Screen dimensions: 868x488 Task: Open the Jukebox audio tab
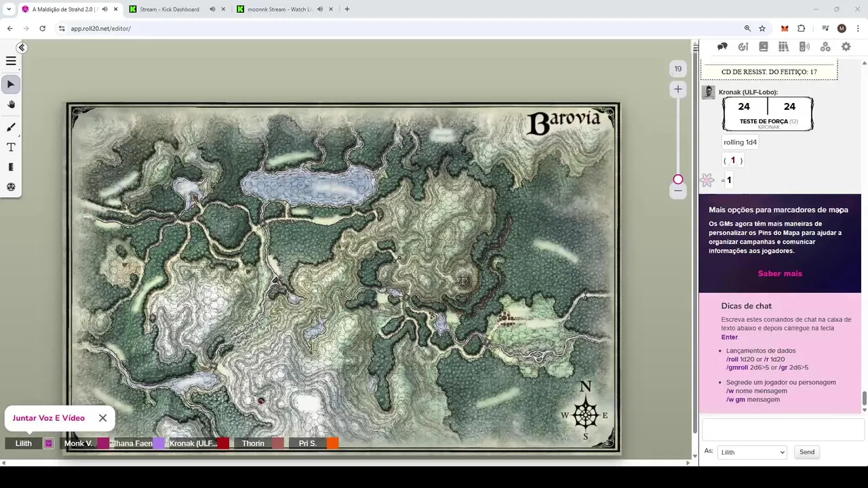[x=805, y=47]
